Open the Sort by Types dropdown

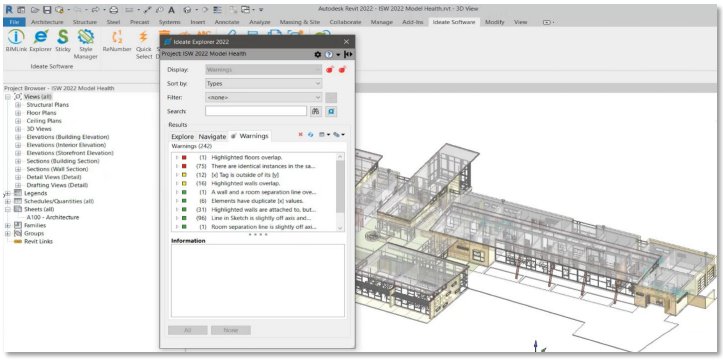pyautogui.click(x=264, y=83)
